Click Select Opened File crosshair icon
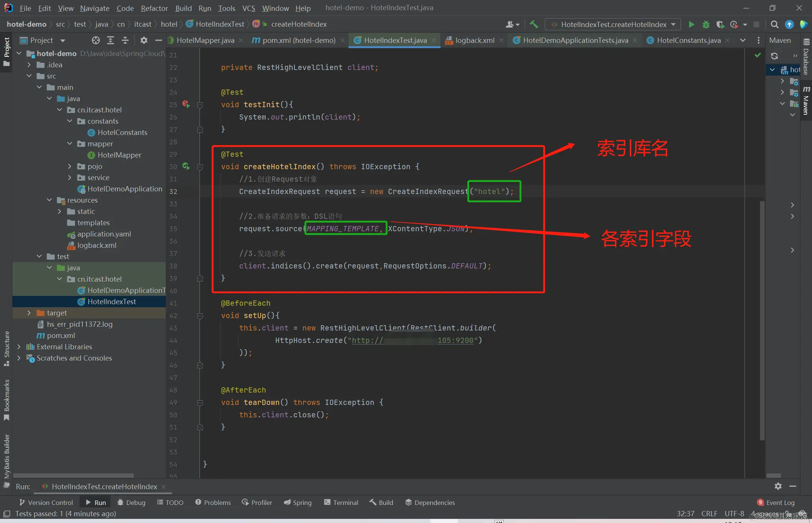812x523 pixels. click(x=95, y=40)
